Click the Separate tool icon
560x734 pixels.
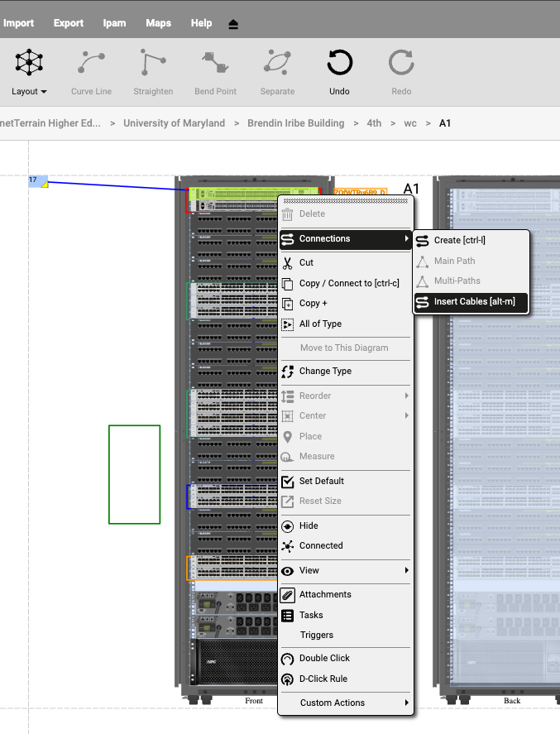point(277,62)
